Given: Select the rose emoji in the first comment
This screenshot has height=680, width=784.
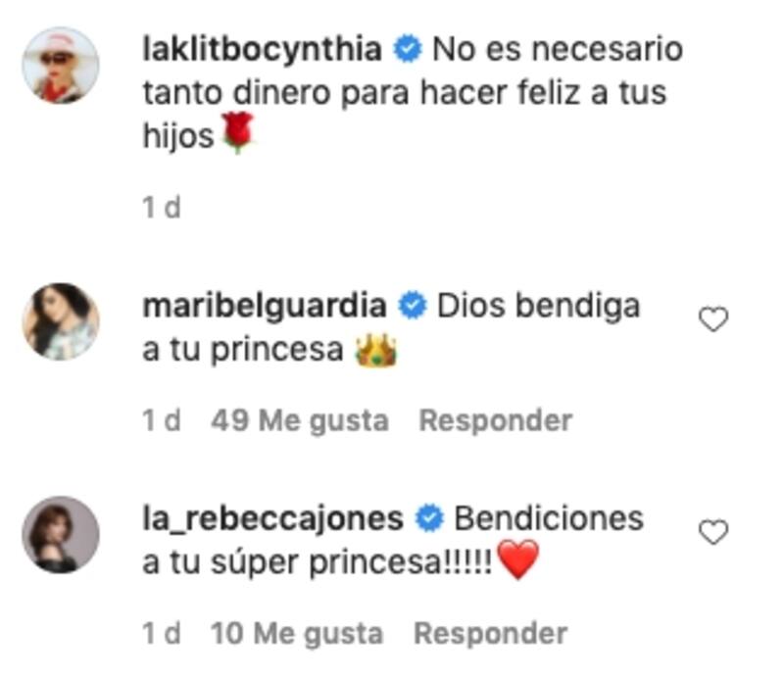Looking at the screenshot, I should pos(238,133).
